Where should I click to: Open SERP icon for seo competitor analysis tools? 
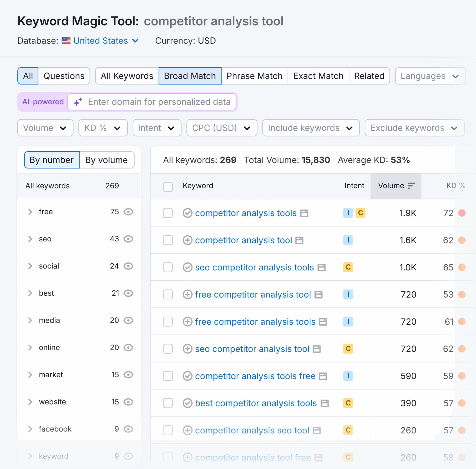[322, 267]
